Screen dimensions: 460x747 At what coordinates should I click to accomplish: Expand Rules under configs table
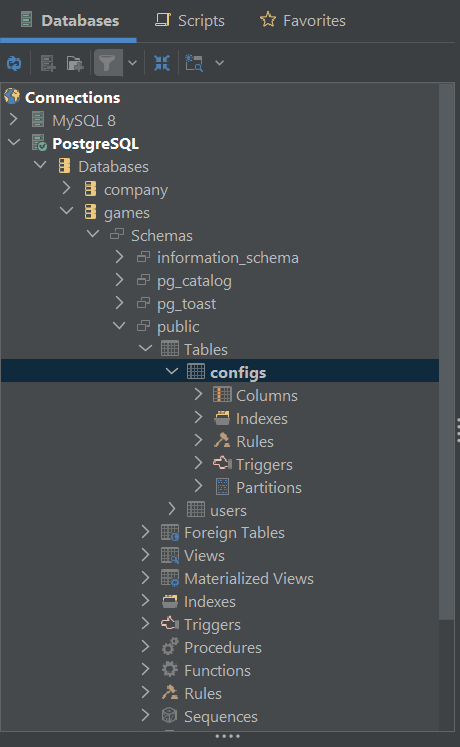(199, 440)
